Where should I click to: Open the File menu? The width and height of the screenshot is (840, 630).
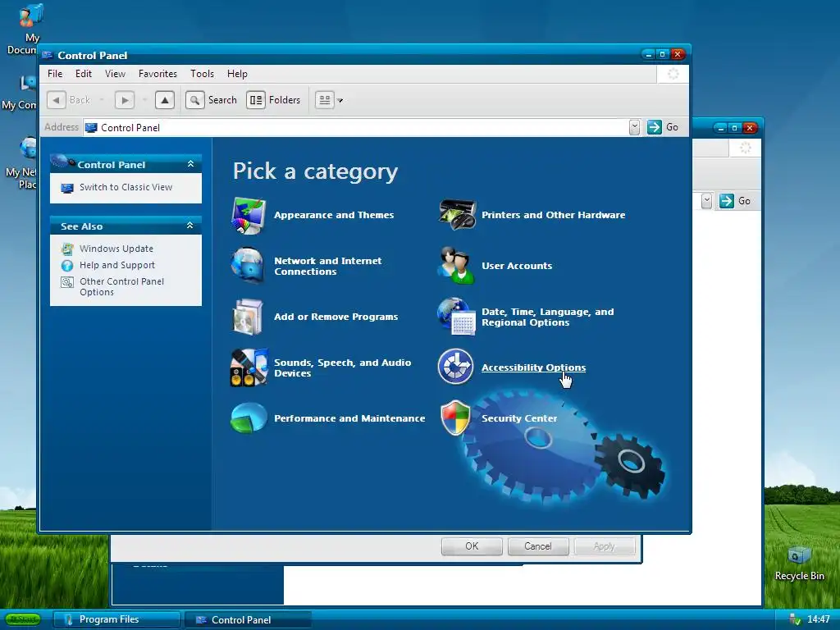point(55,73)
